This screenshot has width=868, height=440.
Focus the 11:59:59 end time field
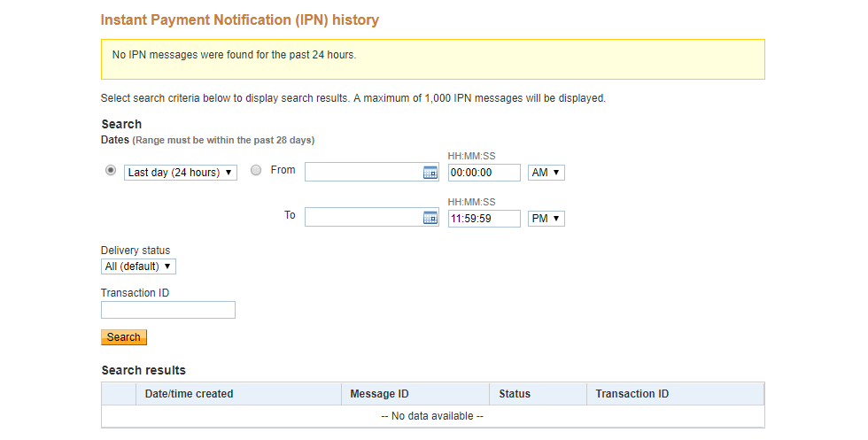tap(484, 218)
